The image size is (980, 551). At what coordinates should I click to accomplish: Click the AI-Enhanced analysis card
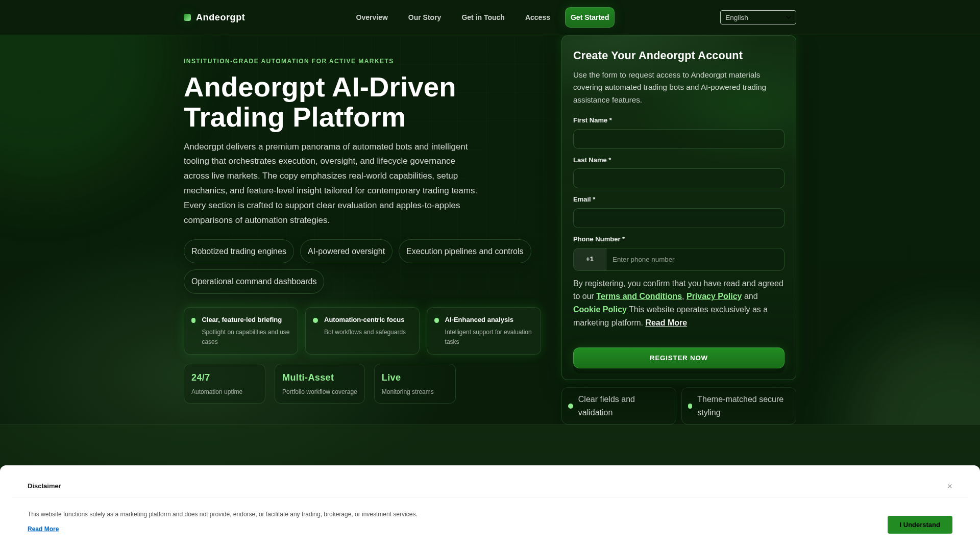coord(484,331)
